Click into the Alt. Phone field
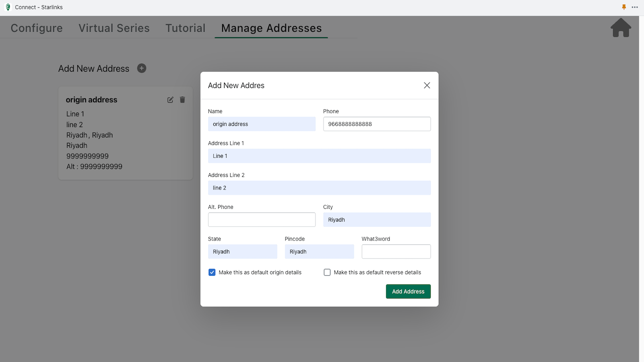 pyautogui.click(x=262, y=220)
